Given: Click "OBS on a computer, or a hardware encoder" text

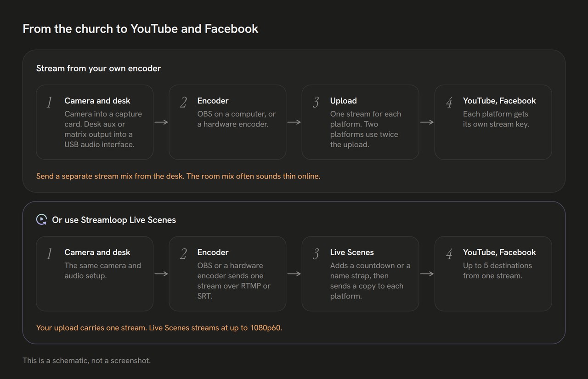Looking at the screenshot, I should tap(237, 119).
